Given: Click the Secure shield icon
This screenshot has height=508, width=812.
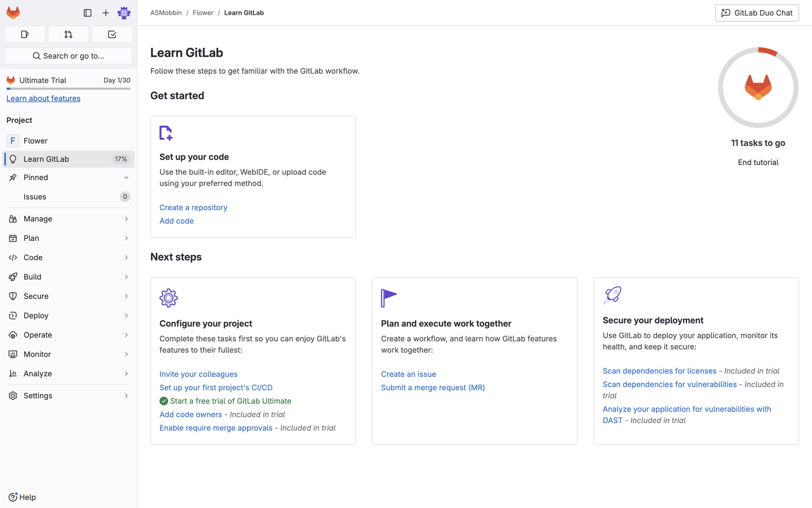Looking at the screenshot, I should (13, 296).
